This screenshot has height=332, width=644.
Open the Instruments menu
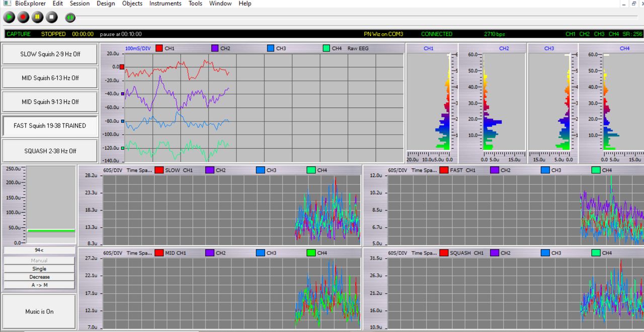point(165,4)
